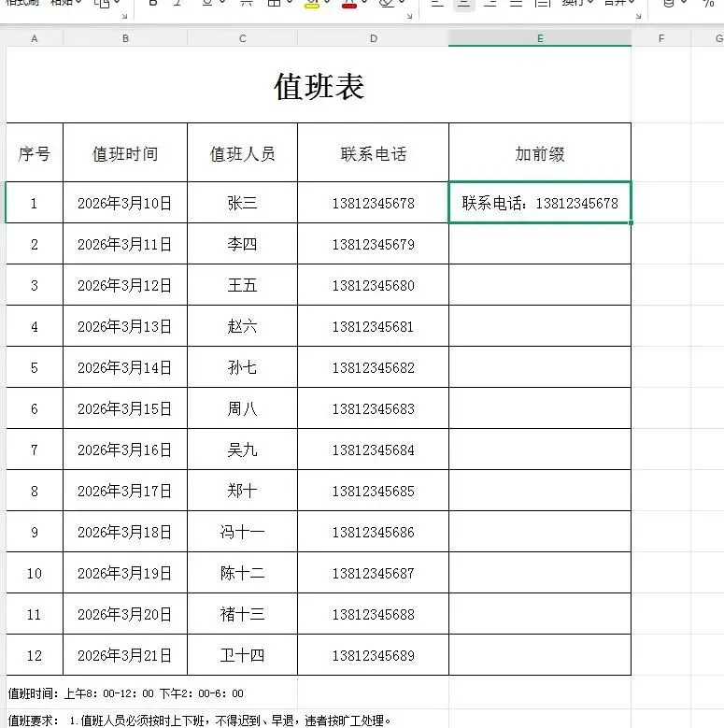Select column D header
Screen dimensions: 724x728
373,38
